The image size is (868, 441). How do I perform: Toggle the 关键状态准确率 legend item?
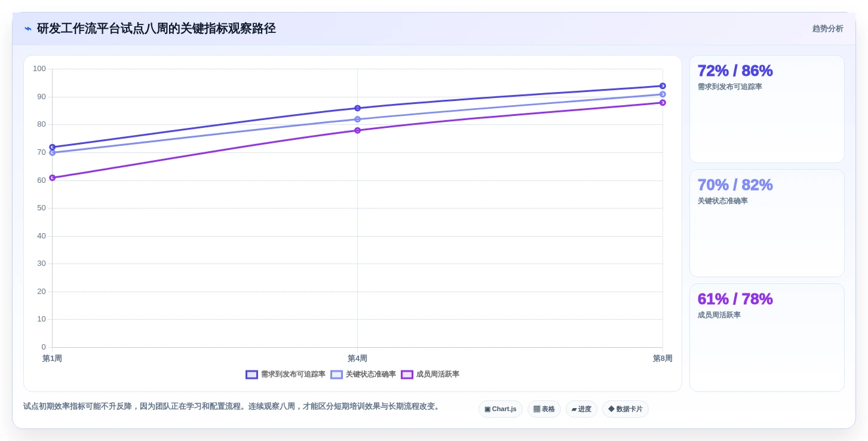pos(363,375)
